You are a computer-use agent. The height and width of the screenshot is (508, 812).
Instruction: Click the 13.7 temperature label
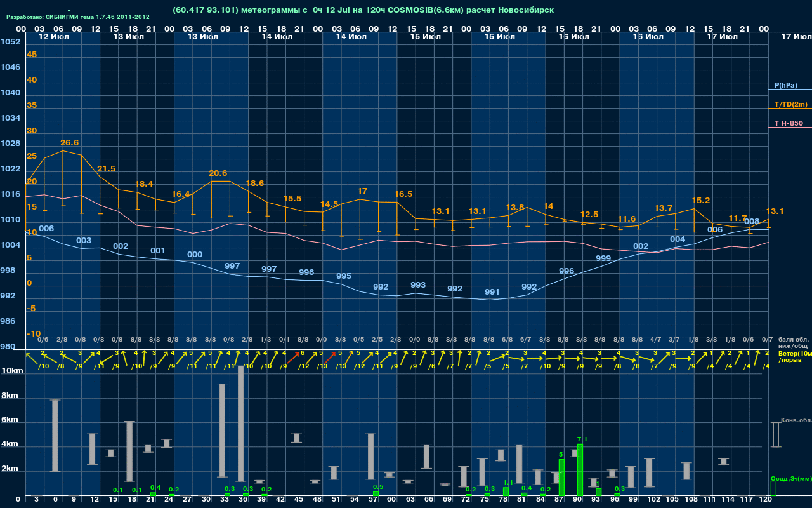[664, 208]
